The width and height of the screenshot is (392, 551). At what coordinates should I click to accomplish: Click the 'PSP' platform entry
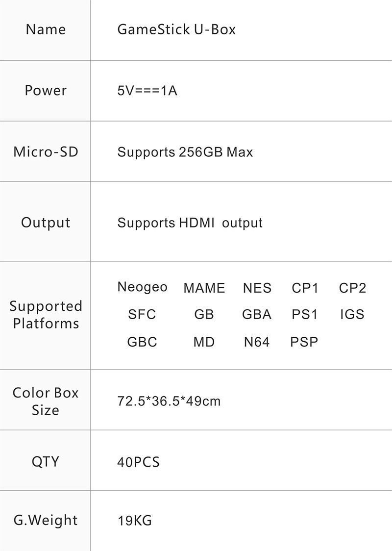304,342
